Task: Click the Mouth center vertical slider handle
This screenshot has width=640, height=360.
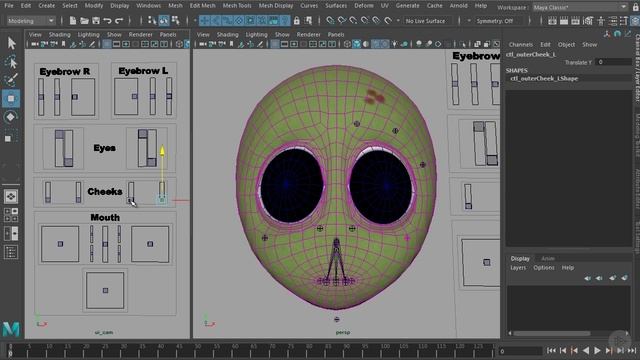Action: [x=105, y=244]
